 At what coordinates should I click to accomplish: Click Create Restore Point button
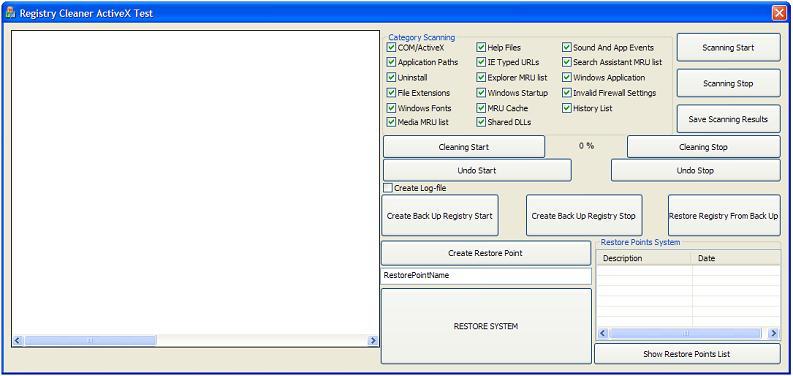click(x=486, y=253)
